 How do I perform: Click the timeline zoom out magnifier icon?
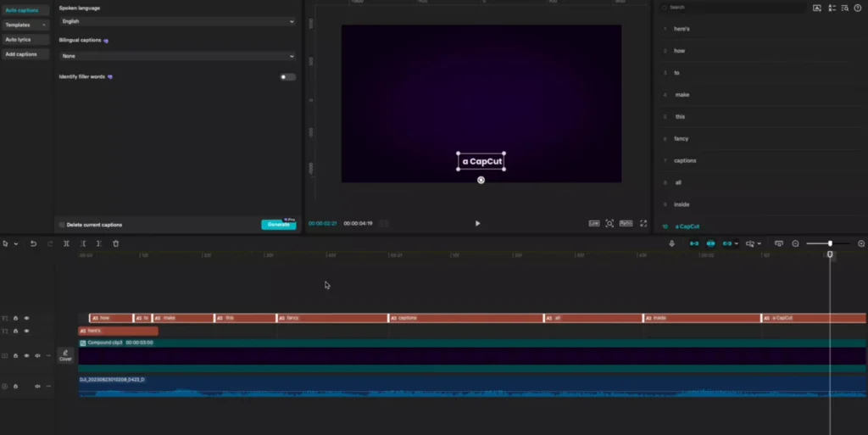coord(795,243)
